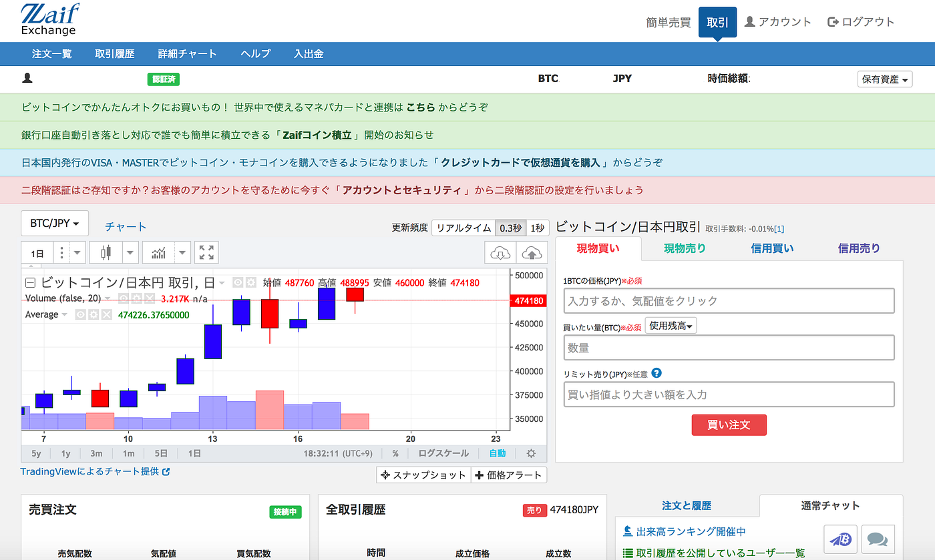
Task: Open chart properties gear in bottom bar
Action: 531,453
